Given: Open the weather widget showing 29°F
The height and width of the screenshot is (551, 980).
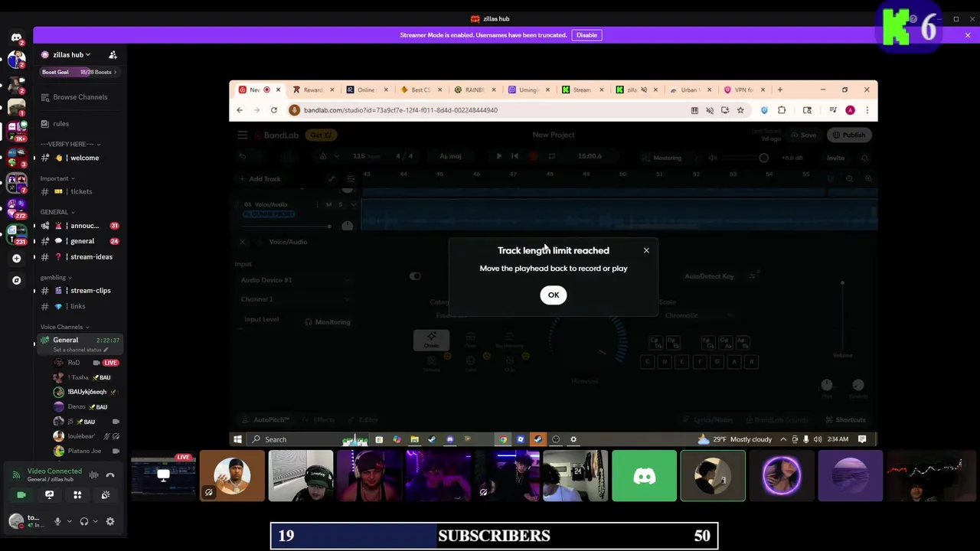Looking at the screenshot, I should [x=735, y=439].
